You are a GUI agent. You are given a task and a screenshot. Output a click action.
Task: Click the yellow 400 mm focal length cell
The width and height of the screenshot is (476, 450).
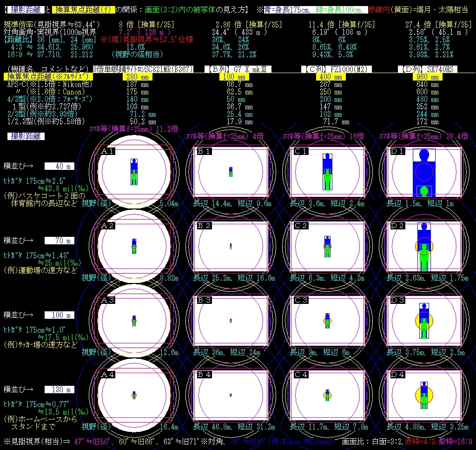click(331, 77)
